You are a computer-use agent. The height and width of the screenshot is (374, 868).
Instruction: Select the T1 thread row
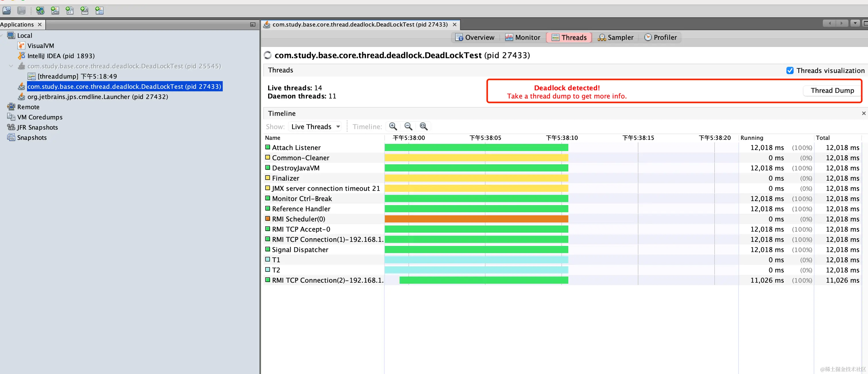point(276,260)
